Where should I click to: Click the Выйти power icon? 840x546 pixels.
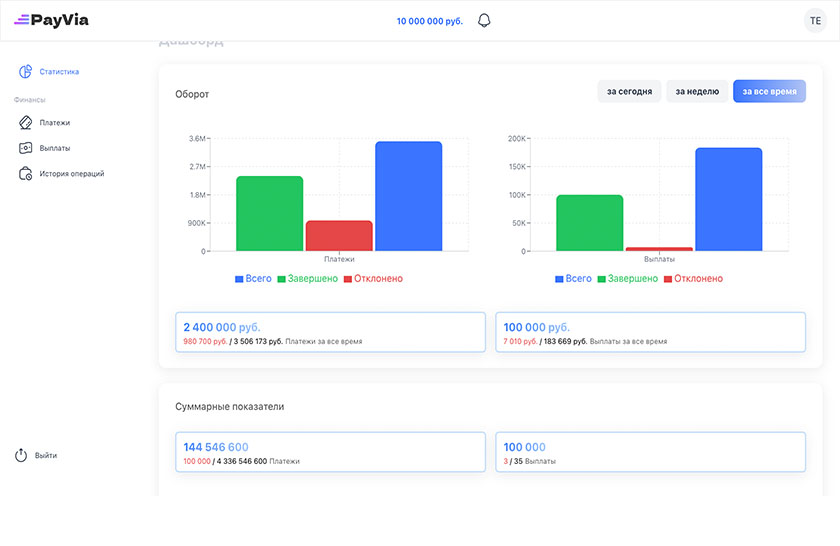click(x=21, y=455)
